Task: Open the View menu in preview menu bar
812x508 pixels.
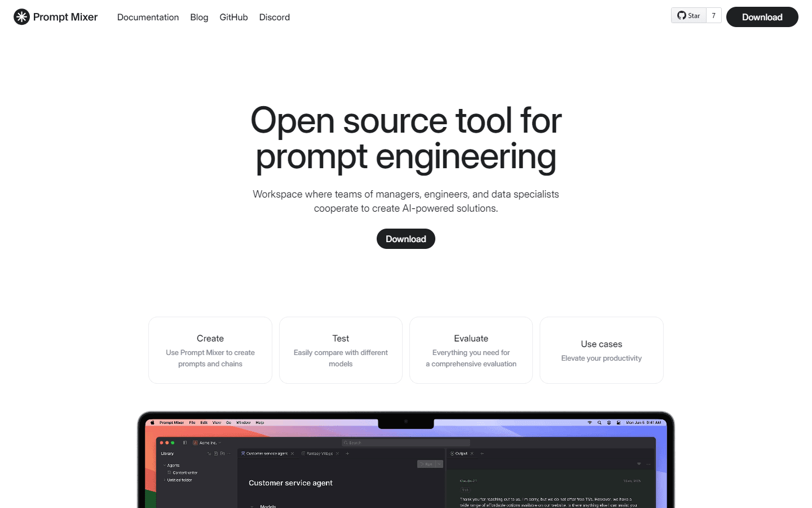Action: (217, 422)
